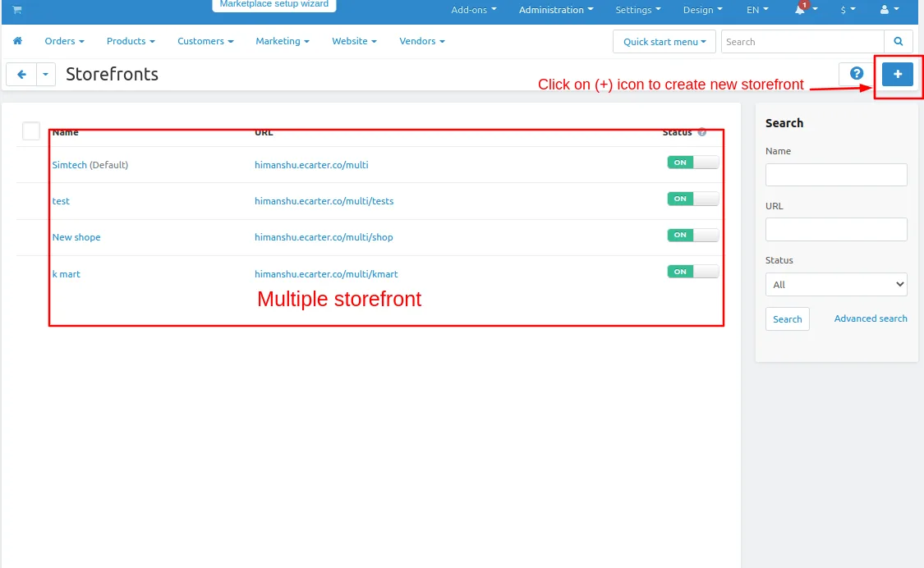Open the EN language selector
Viewport: 924px width, 568px height.
[757, 9]
